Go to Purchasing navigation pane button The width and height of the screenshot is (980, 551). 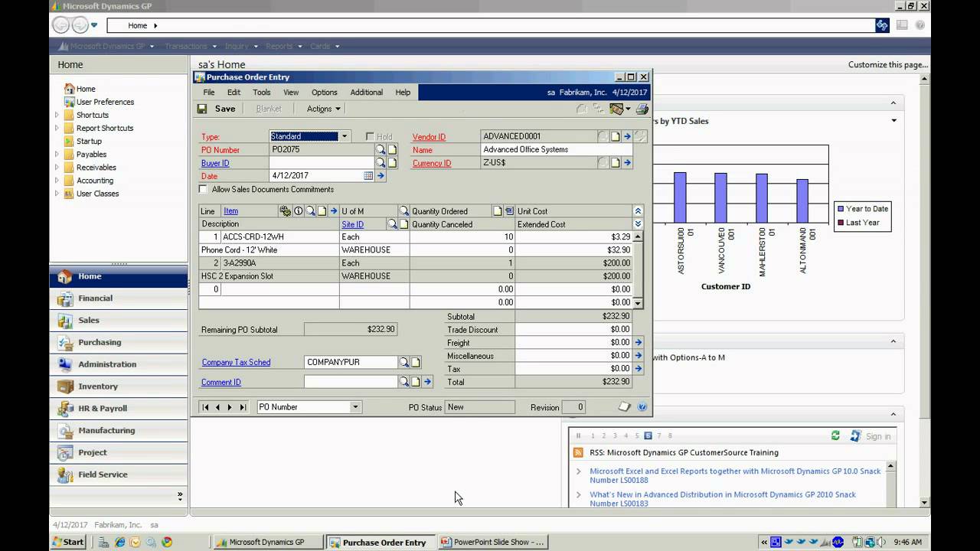click(119, 342)
